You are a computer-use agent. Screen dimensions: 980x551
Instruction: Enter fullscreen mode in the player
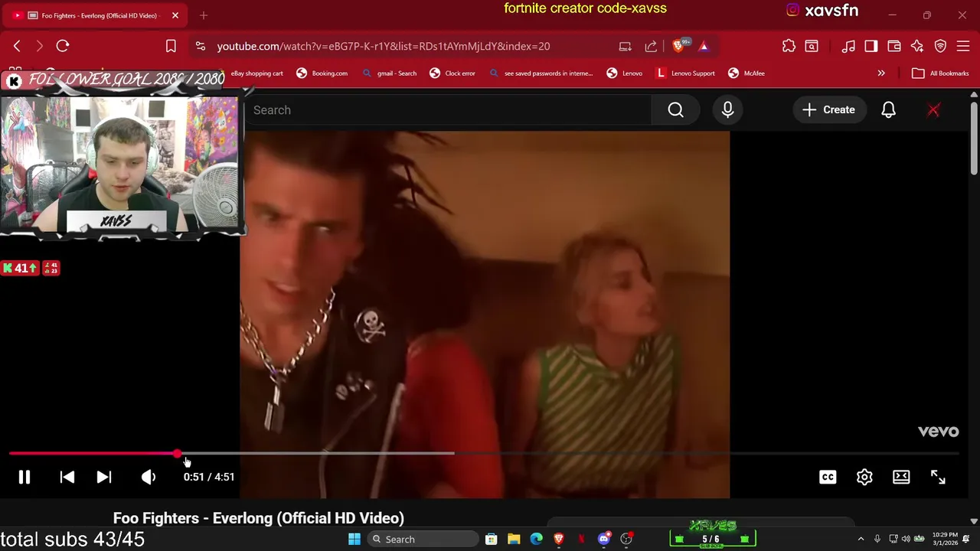click(938, 477)
